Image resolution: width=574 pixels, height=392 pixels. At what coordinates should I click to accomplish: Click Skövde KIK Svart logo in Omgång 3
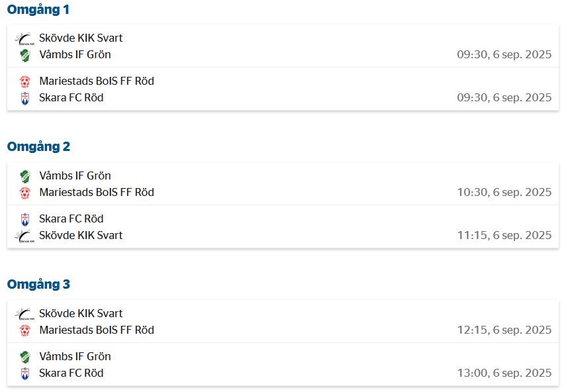(24, 314)
